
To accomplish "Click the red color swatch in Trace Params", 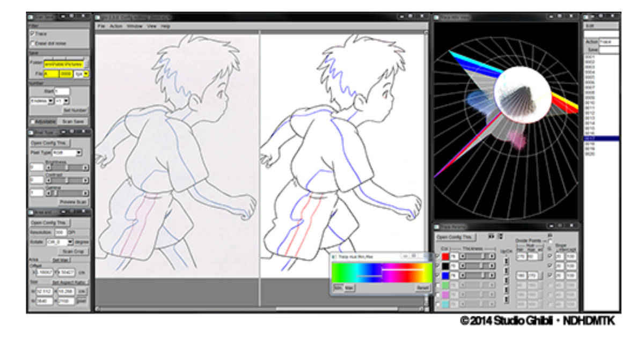I will [x=446, y=256].
